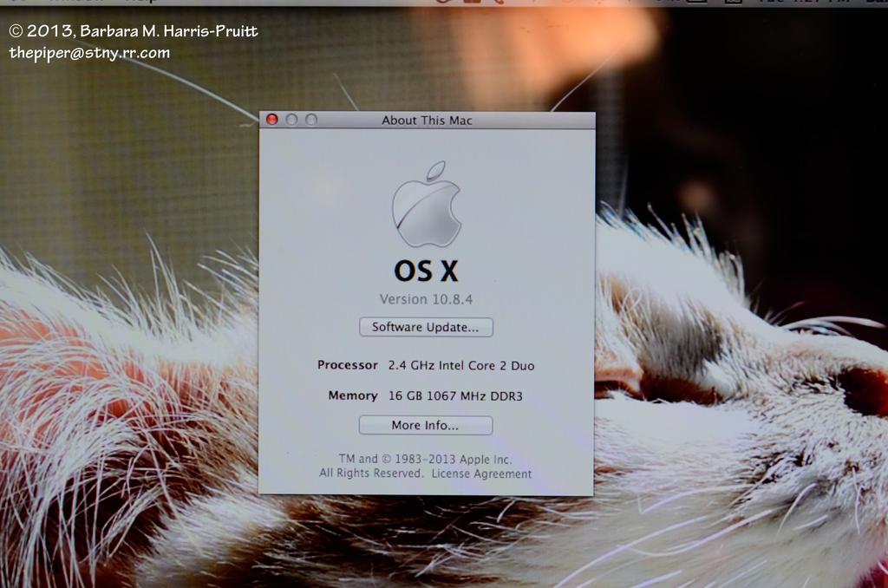Open Software Update
The width and height of the screenshot is (888, 588).
point(426,327)
